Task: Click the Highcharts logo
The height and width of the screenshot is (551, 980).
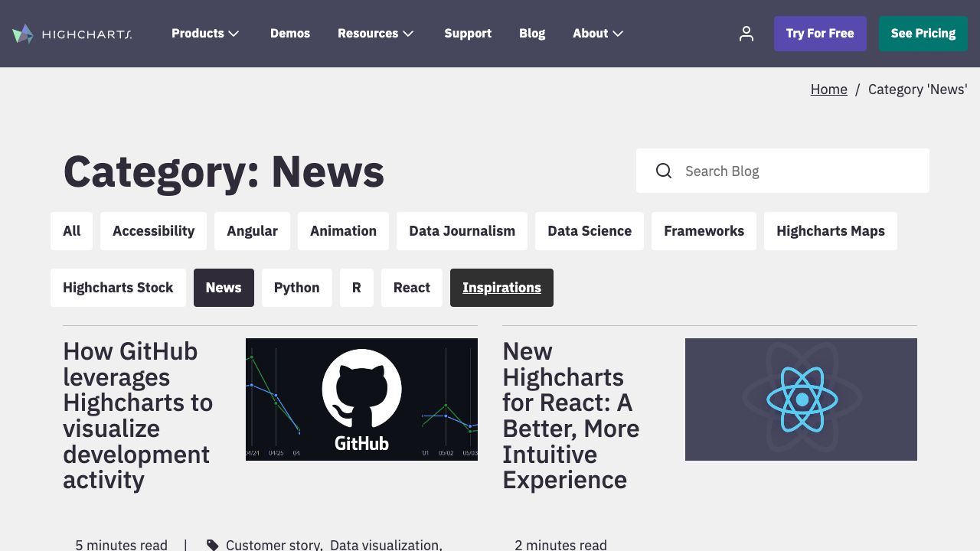Action: click(x=72, y=34)
